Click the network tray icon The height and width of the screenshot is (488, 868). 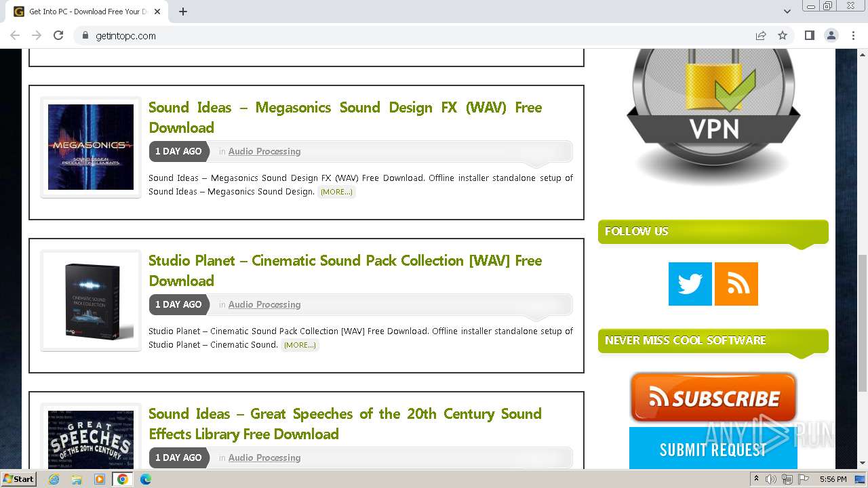[x=787, y=479]
